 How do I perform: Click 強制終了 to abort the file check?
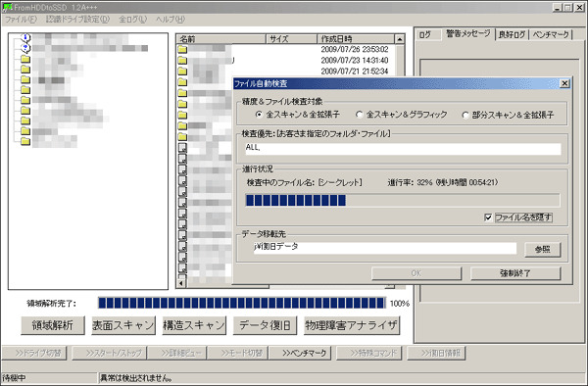pyautogui.click(x=515, y=273)
